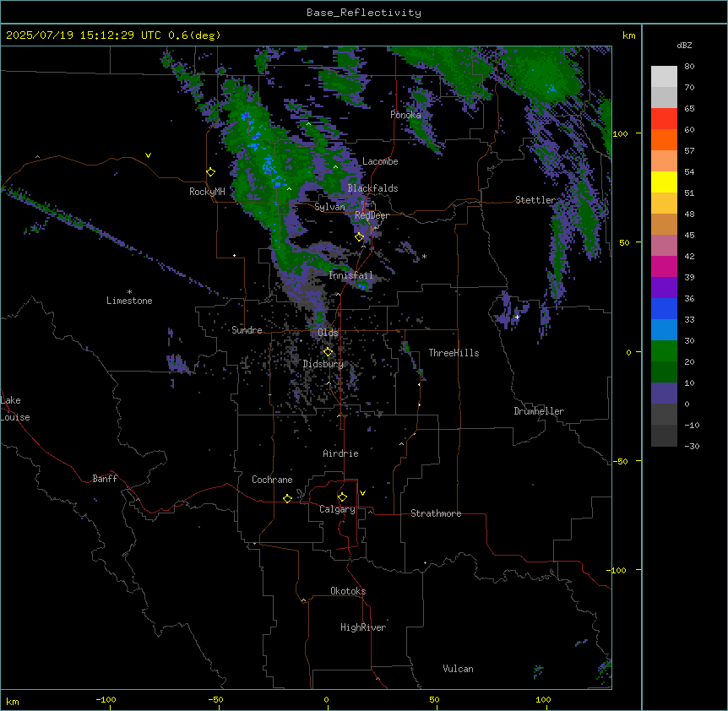Click the Ponoka city label
The height and width of the screenshot is (711, 728).
click(405, 115)
